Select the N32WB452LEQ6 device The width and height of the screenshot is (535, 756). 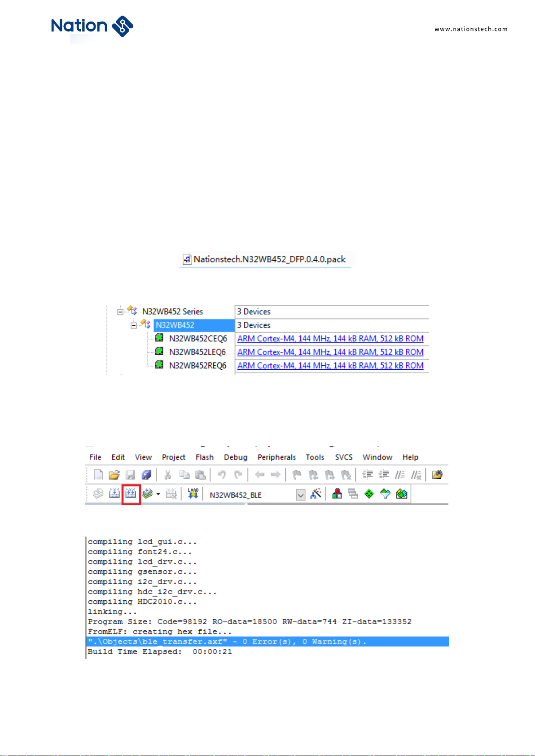click(x=197, y=352)
